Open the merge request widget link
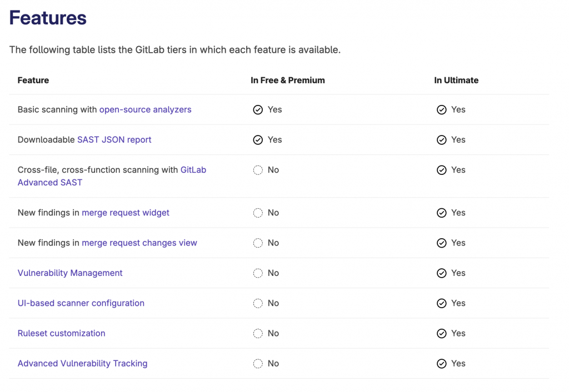The height and width of the screenshot is (392, 569). [x=126, y=213]
